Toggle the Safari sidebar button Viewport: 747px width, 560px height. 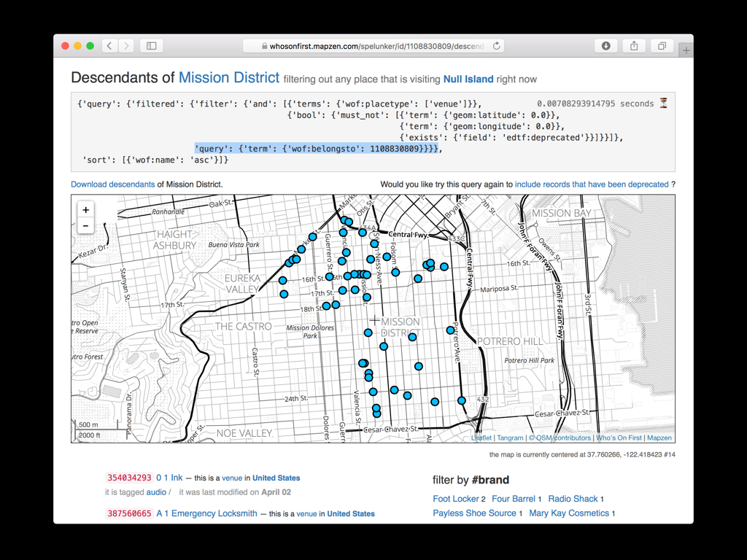coord(152,46)
